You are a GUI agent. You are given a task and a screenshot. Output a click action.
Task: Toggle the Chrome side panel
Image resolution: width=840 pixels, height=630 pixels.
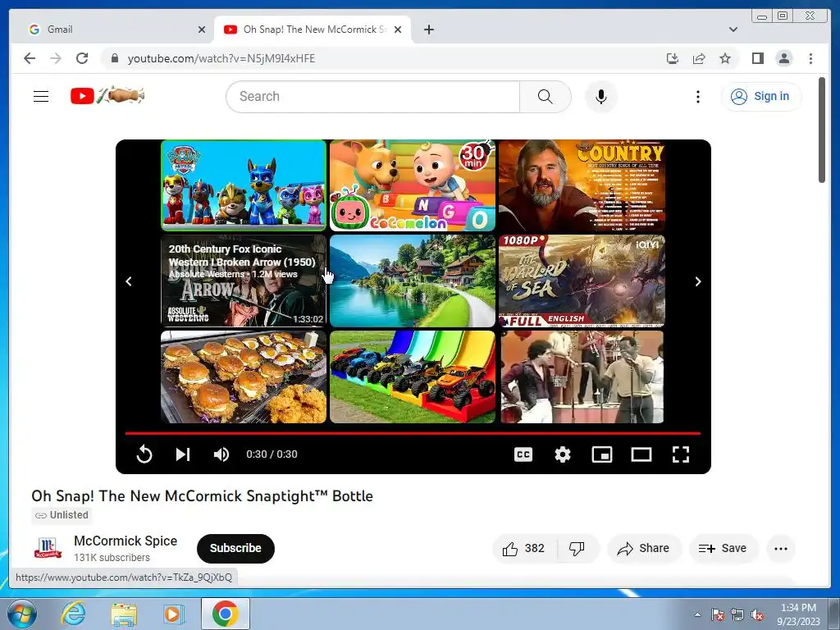[x=757, y=58]
